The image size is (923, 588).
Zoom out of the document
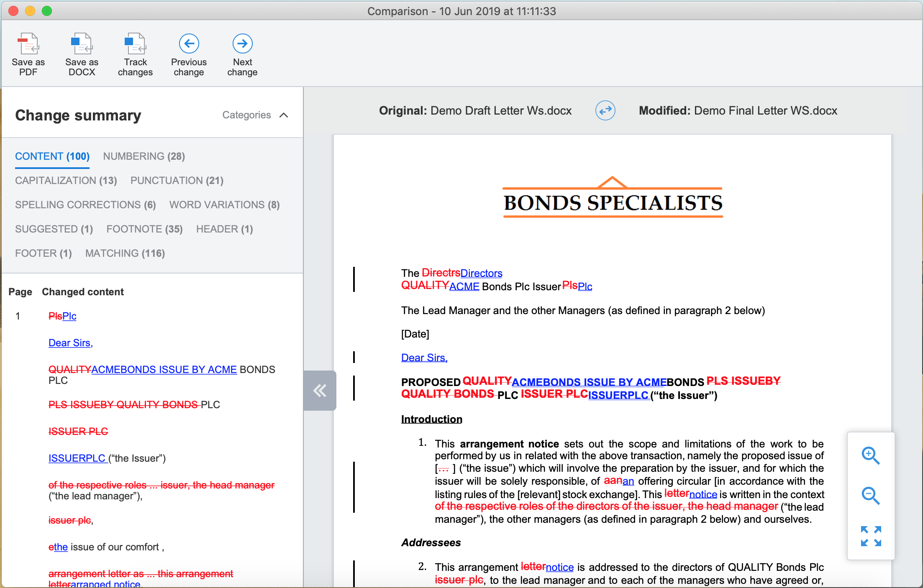tap(871, 496)
